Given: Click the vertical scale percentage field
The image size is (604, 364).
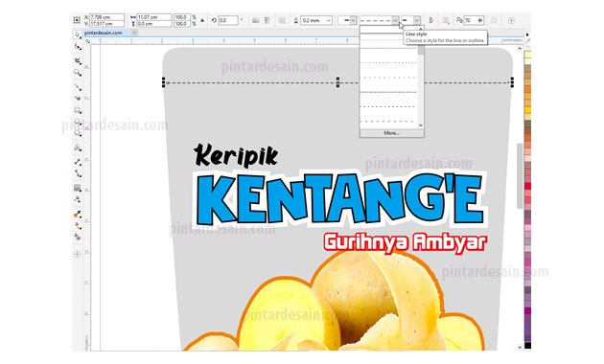Looking at the screenshot, I should (181, 24).
